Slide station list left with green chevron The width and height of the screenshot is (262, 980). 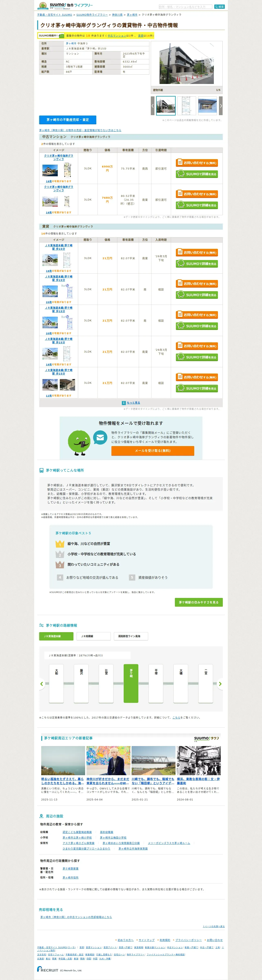tap(42, 684)
